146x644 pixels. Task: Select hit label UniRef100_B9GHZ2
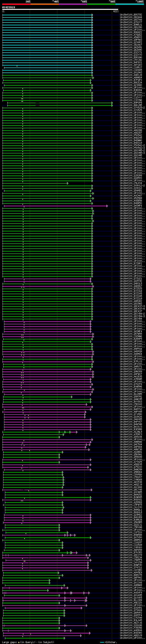pos(131,32)
